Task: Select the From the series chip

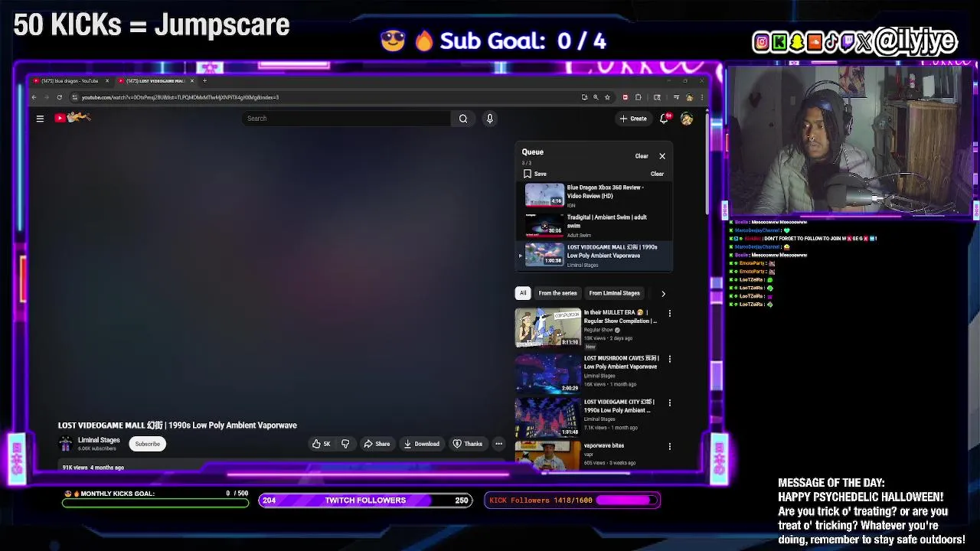Action: click(557, 293)
